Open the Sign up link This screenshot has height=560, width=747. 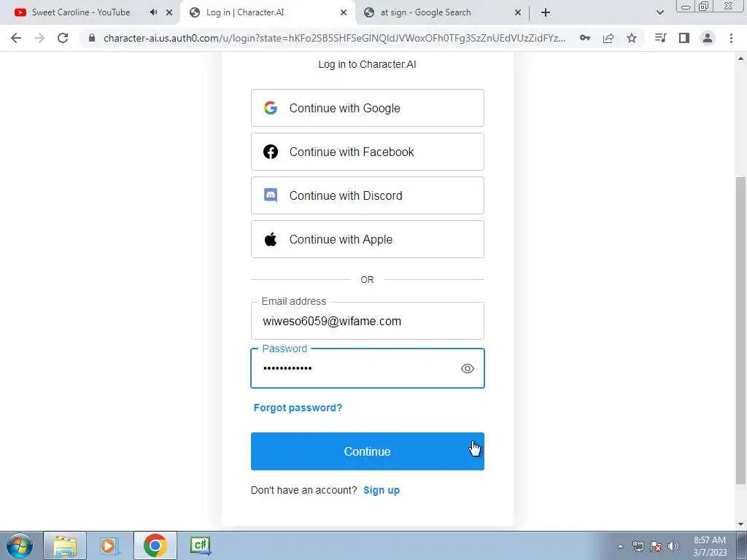tap(381, 491)
